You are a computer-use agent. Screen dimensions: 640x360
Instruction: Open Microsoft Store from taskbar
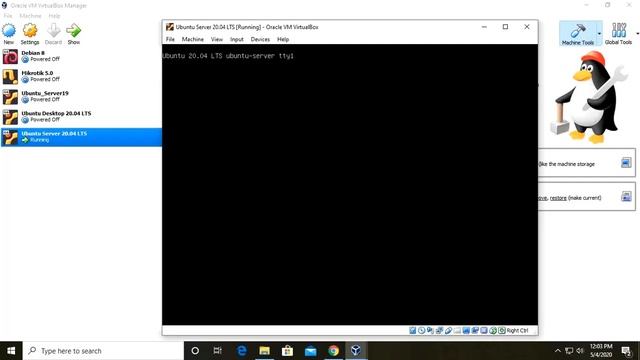pyautogui.click(x=287, y=351)
